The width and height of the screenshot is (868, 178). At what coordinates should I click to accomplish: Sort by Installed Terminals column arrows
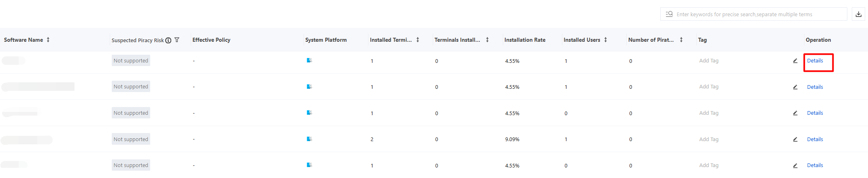click(418, 40)
